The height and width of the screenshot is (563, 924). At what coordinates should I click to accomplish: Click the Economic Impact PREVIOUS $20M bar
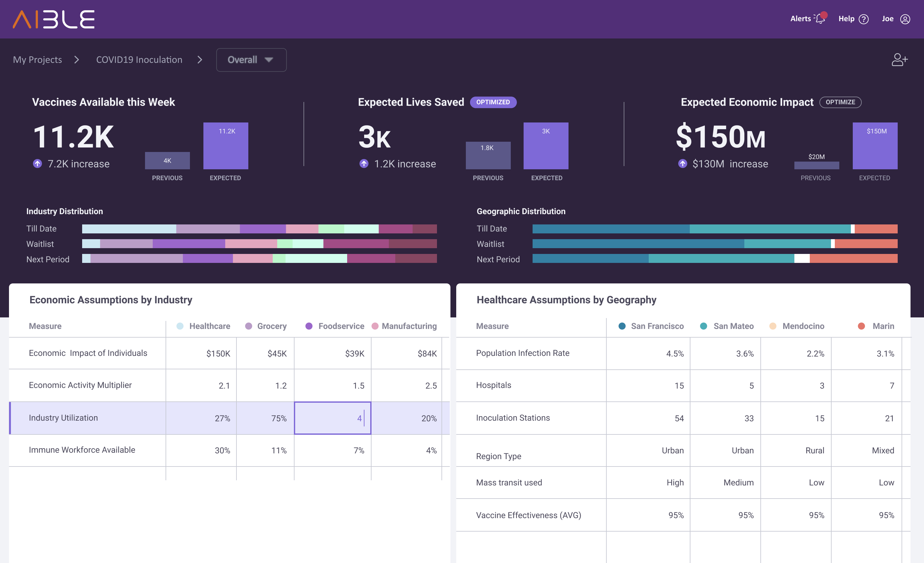point(817,166)
